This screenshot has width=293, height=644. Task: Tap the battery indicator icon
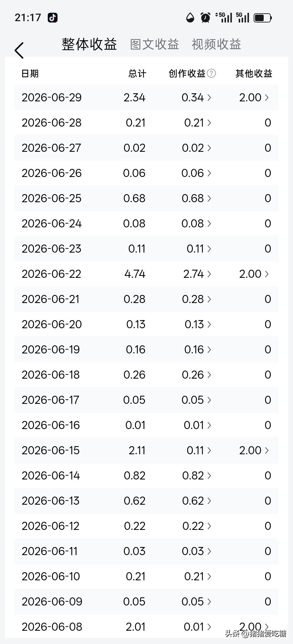tap(263, 18)
